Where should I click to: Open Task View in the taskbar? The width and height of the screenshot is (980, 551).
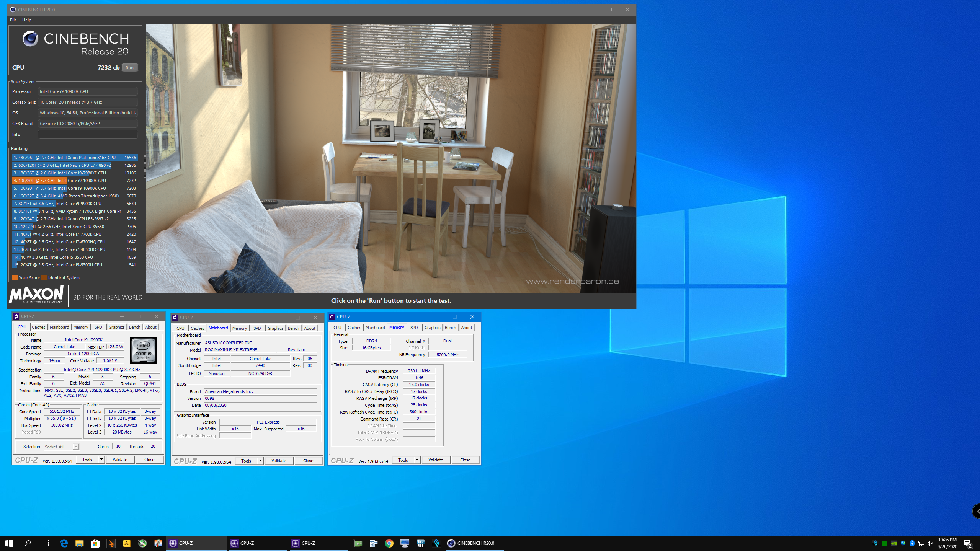(x=46, y=543)
